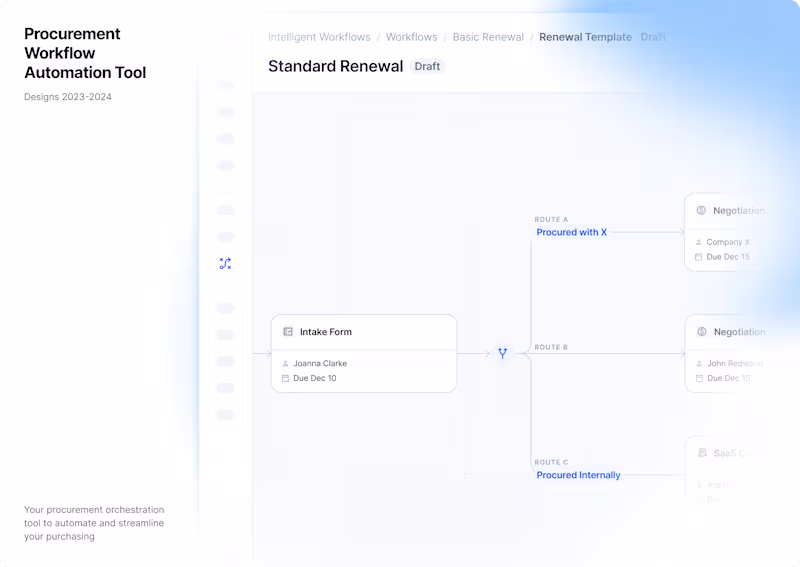Click the icon on the Route A Negotiation card
The image size is (800, 567).
click(x=701, y=211)
